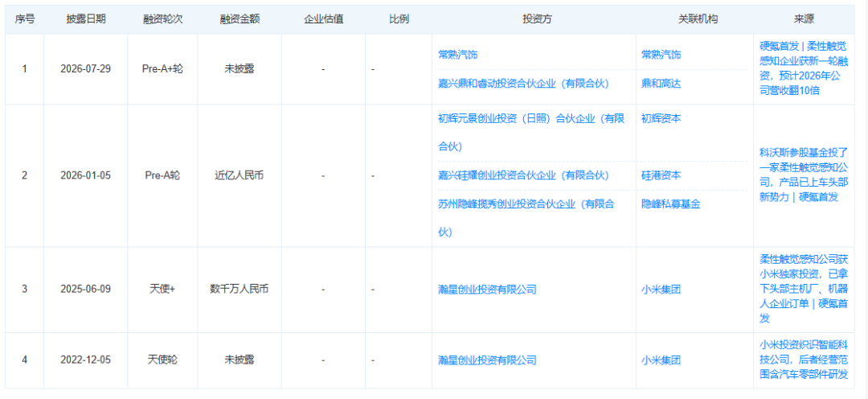Open 初辉元景创业投资 investor link
Viewport: 868px width, 399px height.
pos(531,133)
